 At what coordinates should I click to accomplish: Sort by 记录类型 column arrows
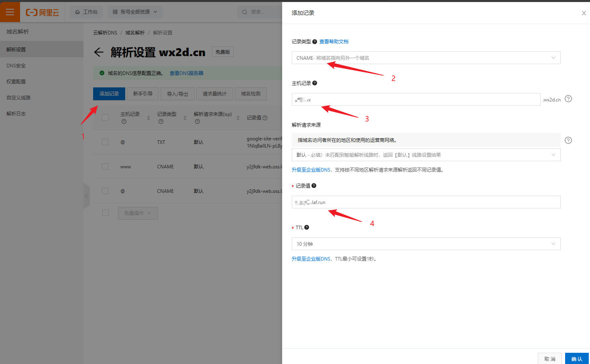coord(185,118)
